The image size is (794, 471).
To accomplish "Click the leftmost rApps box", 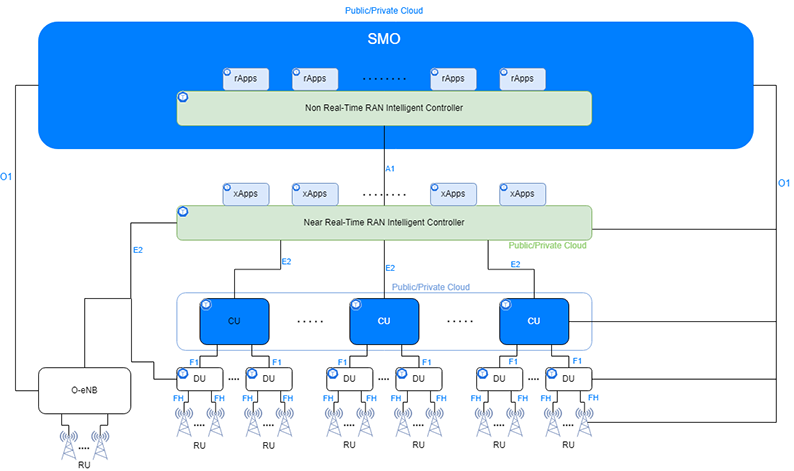I will pos(246,79).
